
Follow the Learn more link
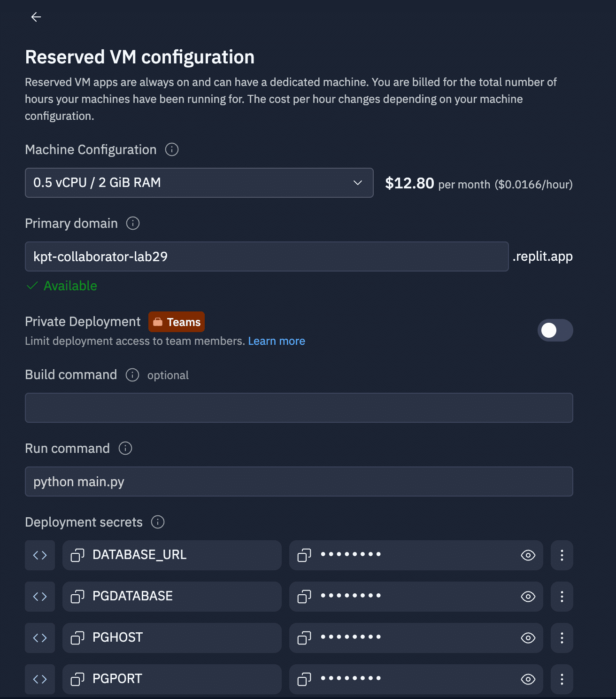coord(277,341)
